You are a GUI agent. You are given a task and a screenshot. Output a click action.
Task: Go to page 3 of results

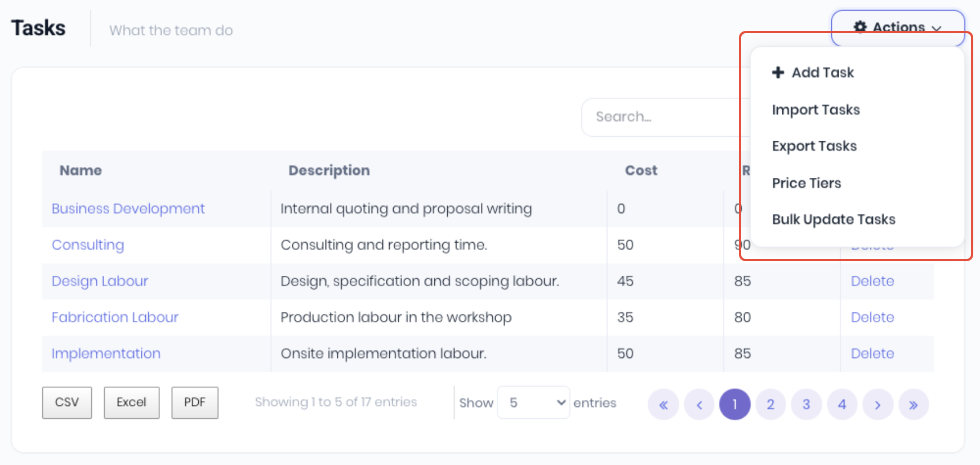coord(806,404)
